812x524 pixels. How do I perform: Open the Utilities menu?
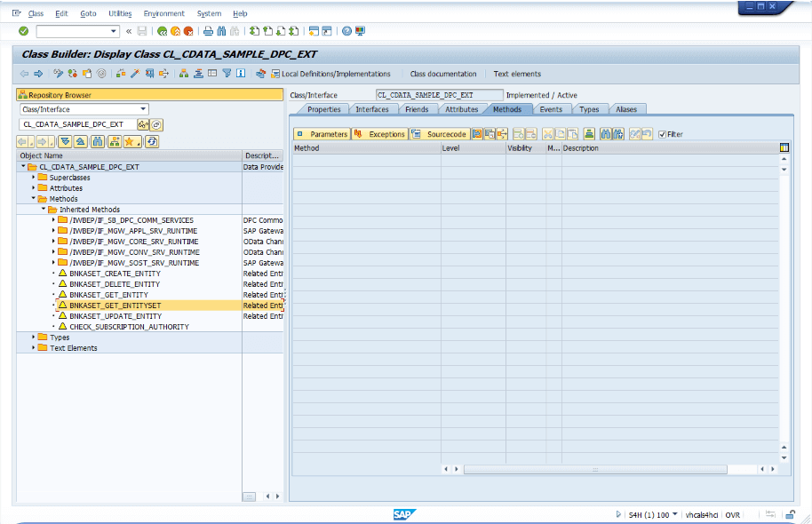point(120,13)
